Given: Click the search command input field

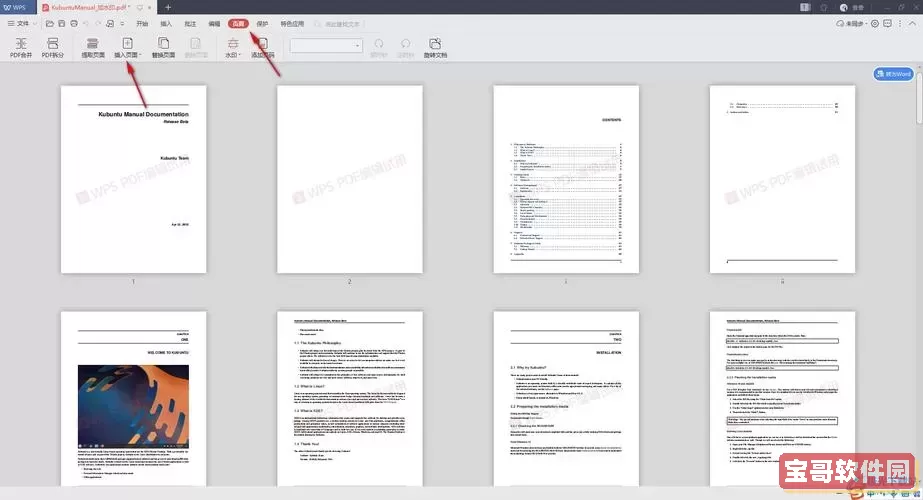Looking at the screenshot, I should pyautogui.click(x=337, y=24).
